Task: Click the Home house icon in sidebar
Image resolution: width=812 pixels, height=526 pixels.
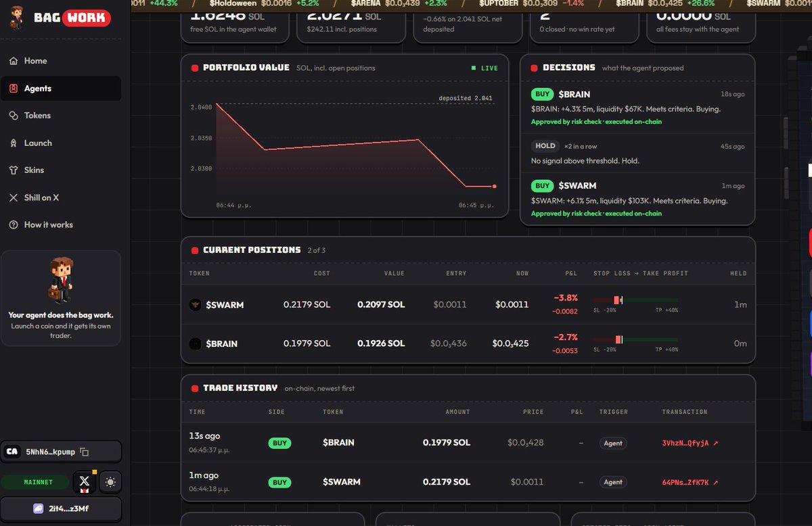Action: pos(14,61)
